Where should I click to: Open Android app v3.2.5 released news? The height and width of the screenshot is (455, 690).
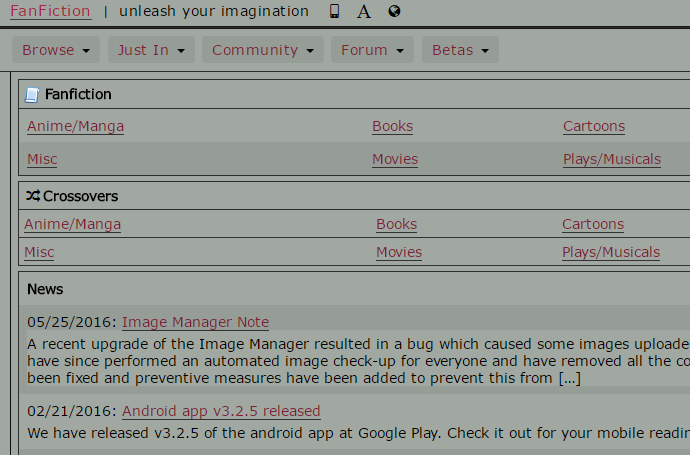point(221,411)
